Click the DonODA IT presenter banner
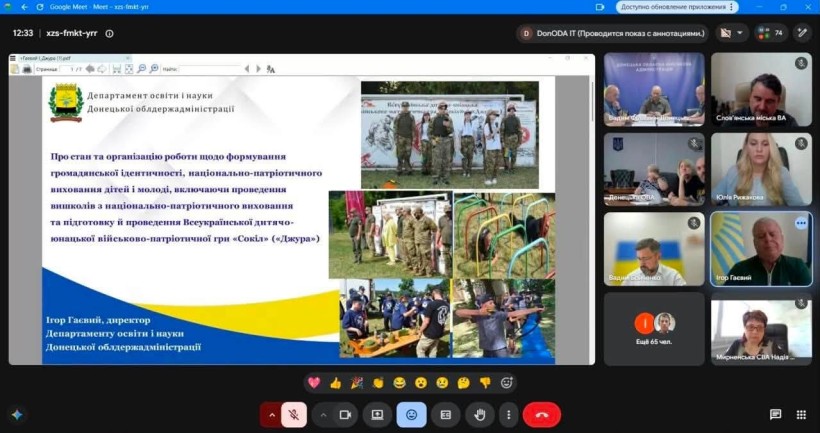 [x=613, y=33]
